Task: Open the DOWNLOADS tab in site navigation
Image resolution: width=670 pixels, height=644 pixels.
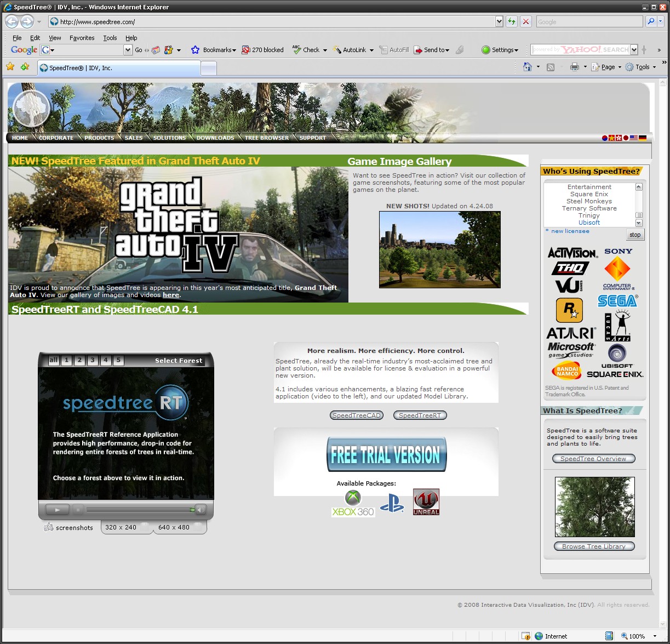Action: click(x=215, y=138)
